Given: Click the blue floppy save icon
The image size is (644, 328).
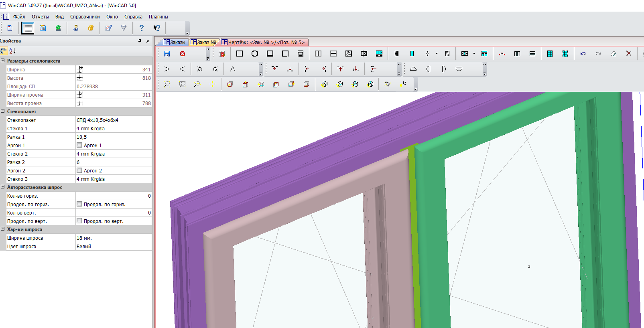Looking at the screenshot, I should [167, 54].
